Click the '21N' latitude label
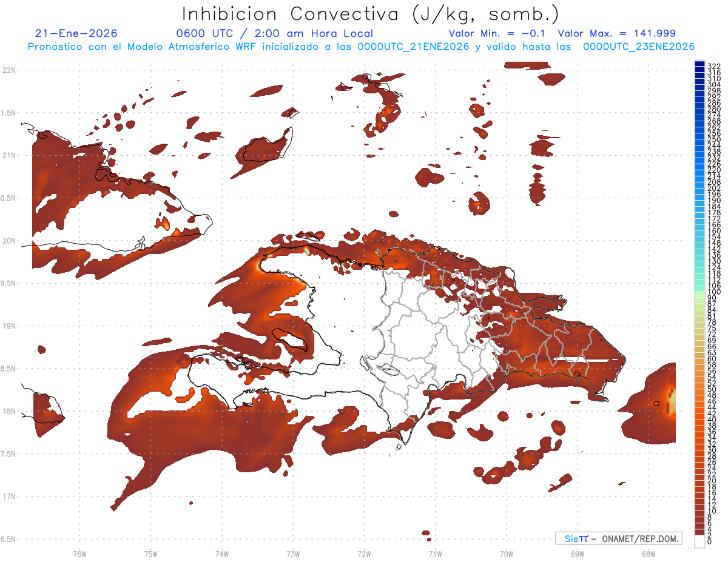This screenshot has width=728, height=562. point(9,155)
